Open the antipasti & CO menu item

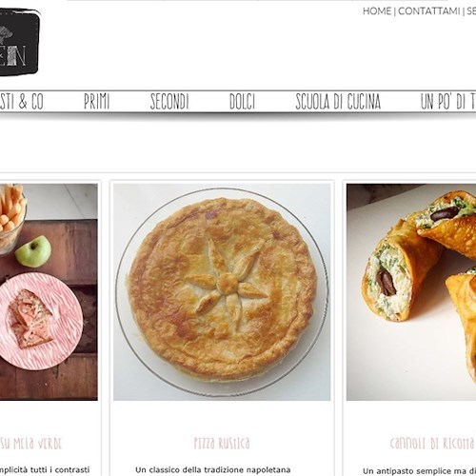[22, 102]
